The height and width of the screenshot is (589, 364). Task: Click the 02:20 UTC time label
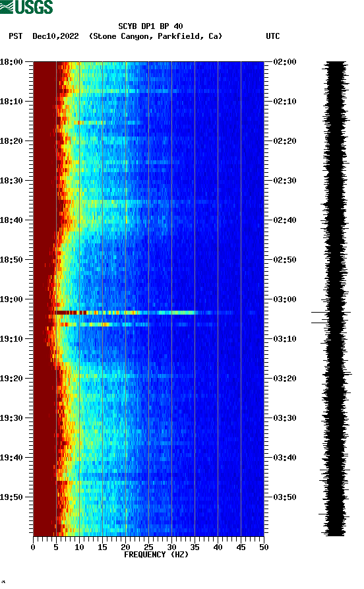tap(285, 141)
